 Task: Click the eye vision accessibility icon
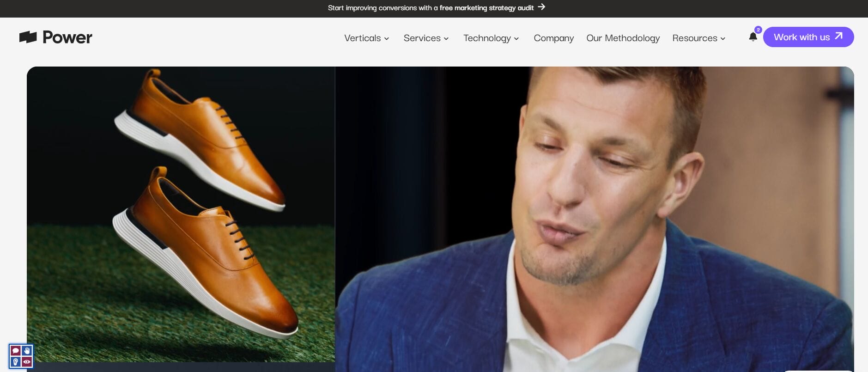(27, 362)
